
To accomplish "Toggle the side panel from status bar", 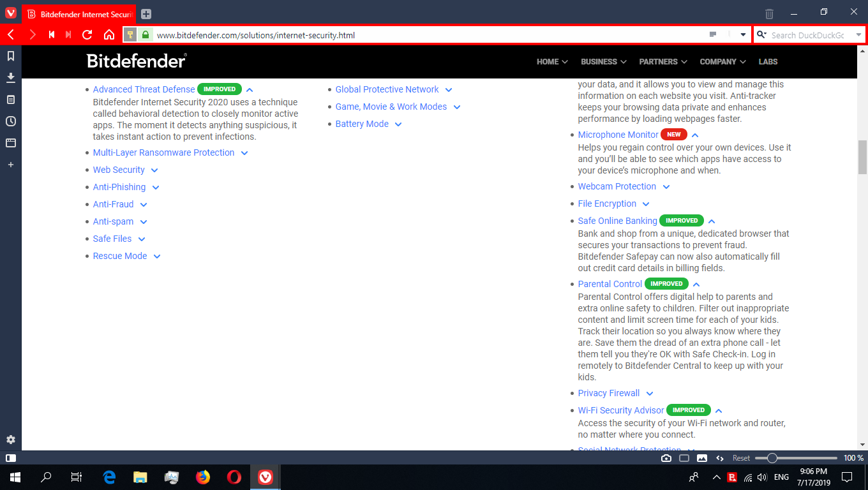I will 11,458.
